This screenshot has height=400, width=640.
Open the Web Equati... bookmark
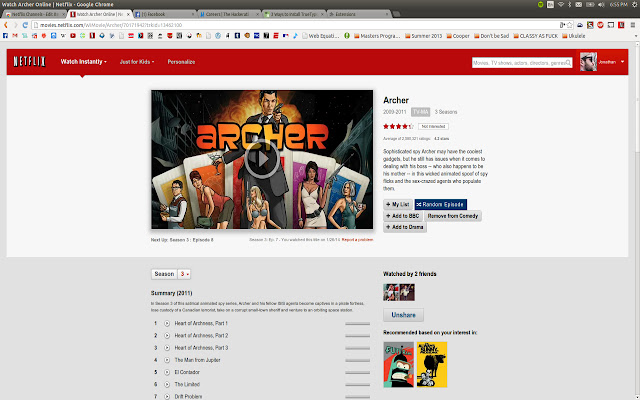click(x=320, y=36)
